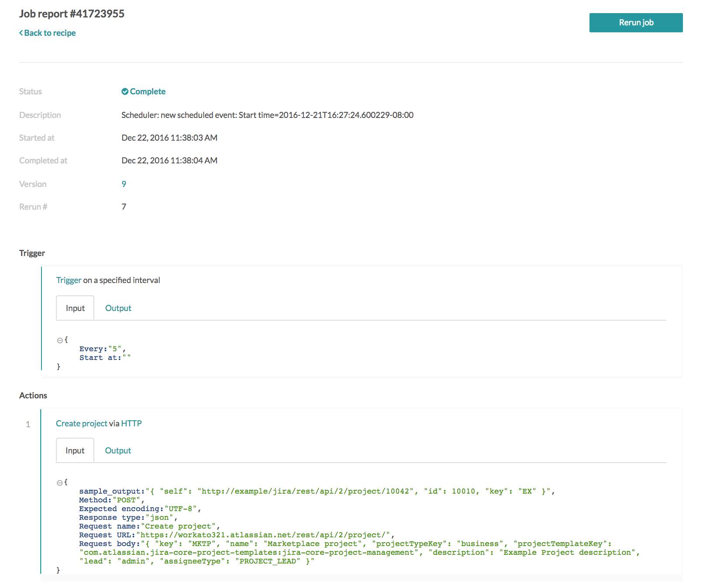
Task: Click the scheduled event Description text
Action: point(267,115)
